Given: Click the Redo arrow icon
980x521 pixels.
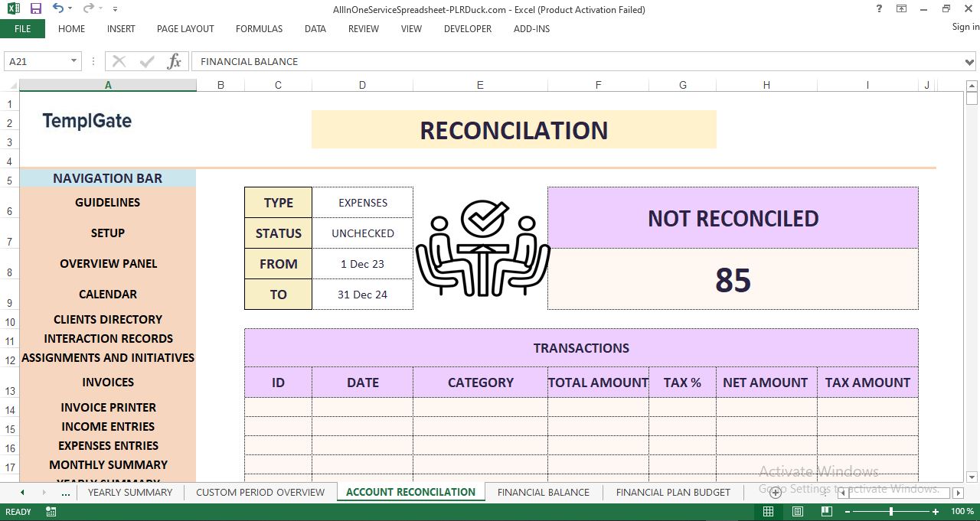Looking at the screenshot, I should (x=89, y=8).
